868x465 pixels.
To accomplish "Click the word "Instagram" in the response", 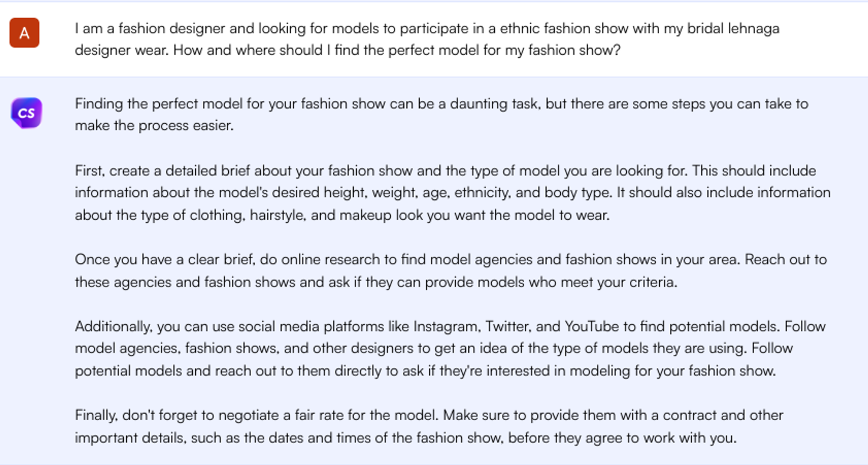I will click(x=446, y=326).
